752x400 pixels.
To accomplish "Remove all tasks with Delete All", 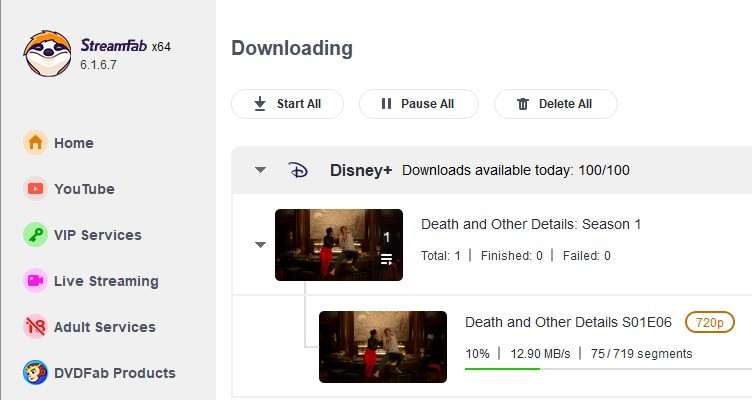I will tap(556, 104).
